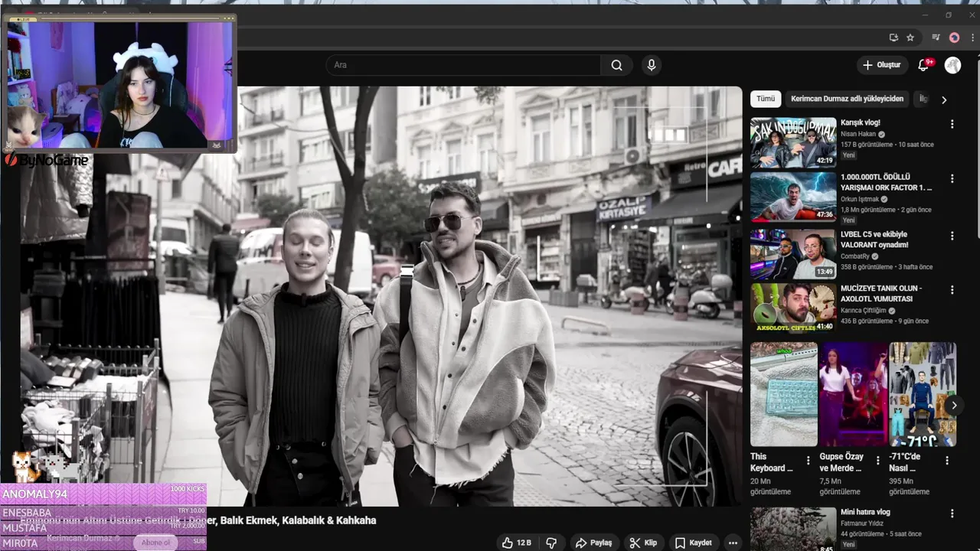
Task: Select 'Kerimcan Durmaz adlı yükleyiciden' chip
Action: (x=847, y=99)
